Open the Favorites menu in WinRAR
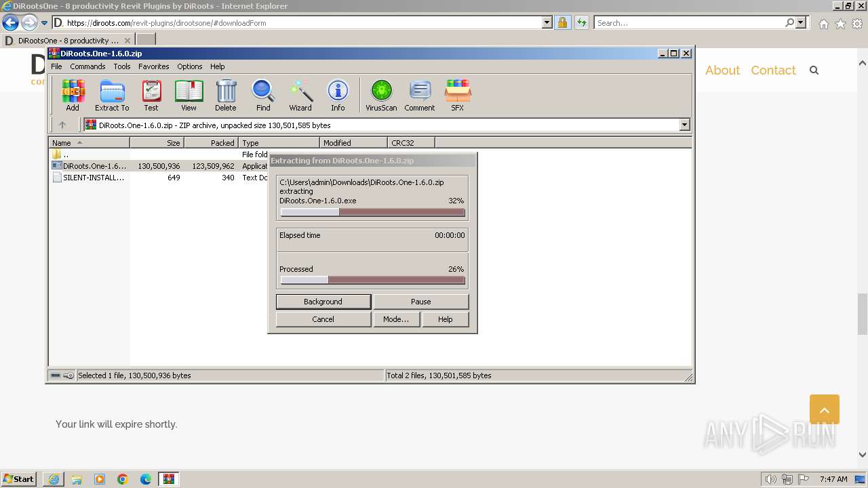Screen dimensions: 868x488 (154, 66)
